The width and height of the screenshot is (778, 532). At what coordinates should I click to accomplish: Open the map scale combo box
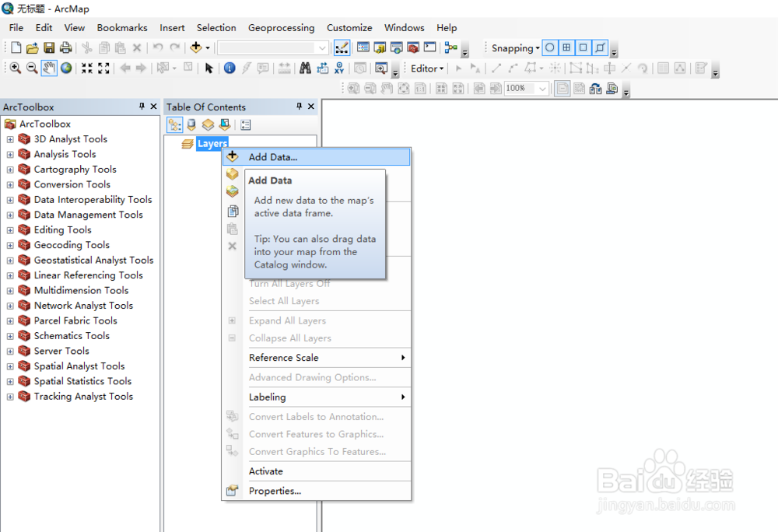[x=273, y=47]
